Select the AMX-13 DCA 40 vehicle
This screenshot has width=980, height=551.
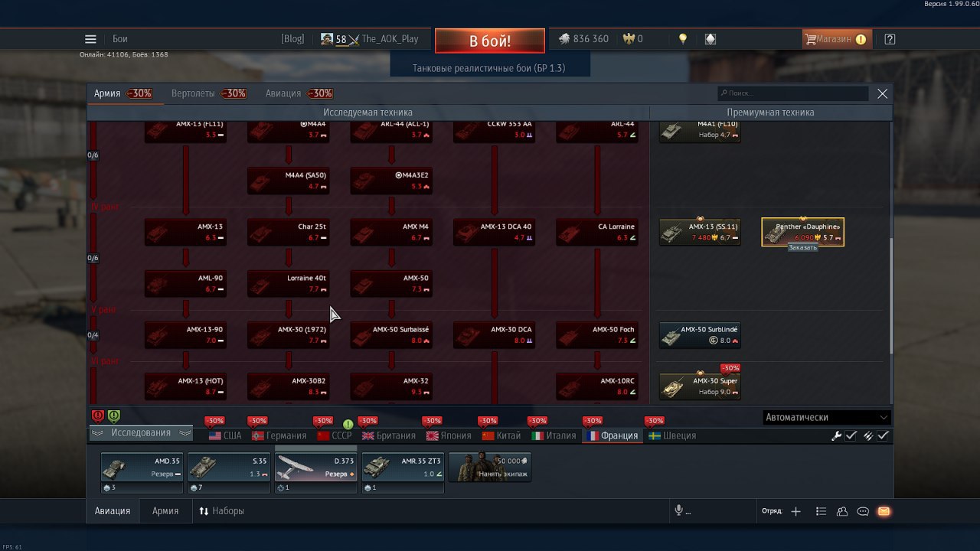point(495,233)
